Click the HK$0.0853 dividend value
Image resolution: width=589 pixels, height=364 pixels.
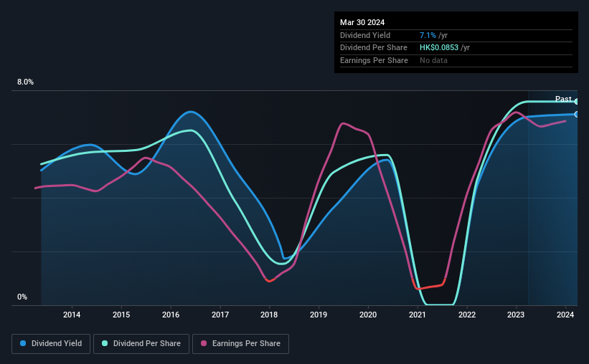click(439, 48)
